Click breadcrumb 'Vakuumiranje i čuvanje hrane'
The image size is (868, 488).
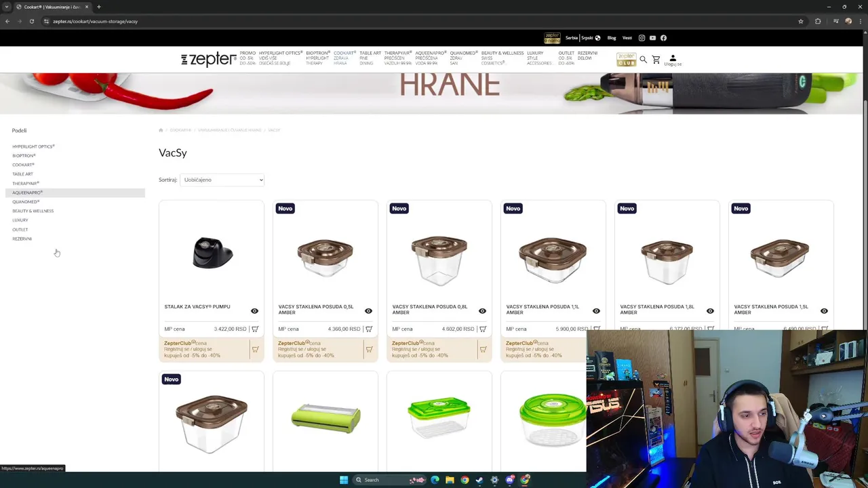tap(229, 130)
